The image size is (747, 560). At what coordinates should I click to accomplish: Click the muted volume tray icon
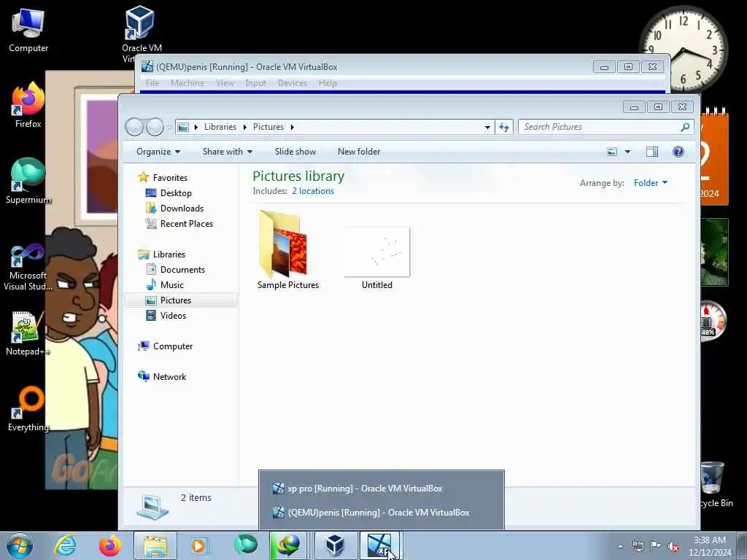(673, 546)
